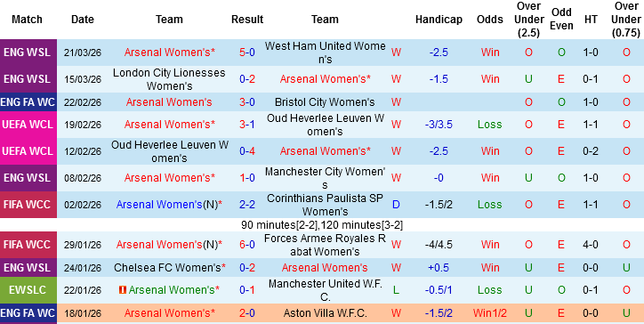Click the Manchester United W.F.C. team name

point(325,290)
